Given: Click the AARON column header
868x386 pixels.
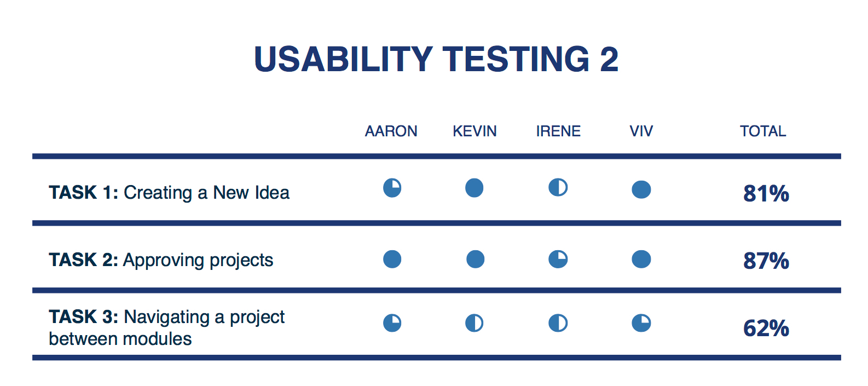Looking at the screenshot, I should [x=391, y=131].
